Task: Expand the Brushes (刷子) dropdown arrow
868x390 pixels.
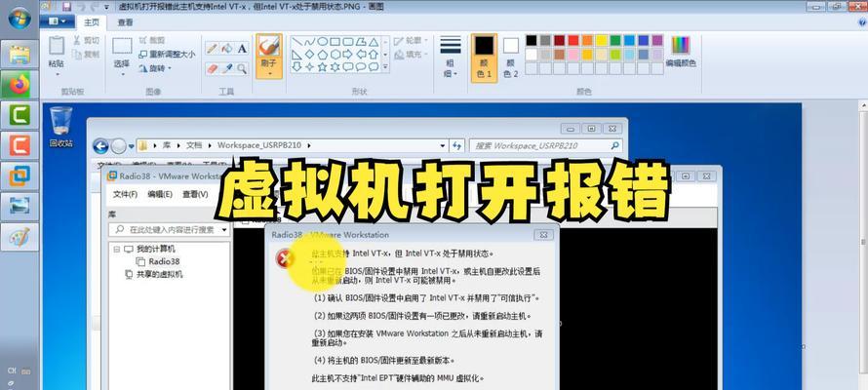Action: [269, 73]
